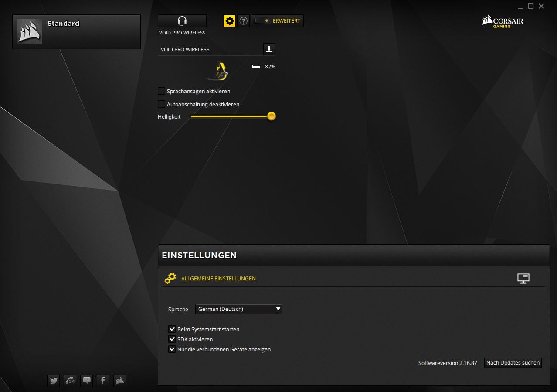557x392 pixels.
Task: Click the Corsair sails website icon
Action: pos(119,381)
